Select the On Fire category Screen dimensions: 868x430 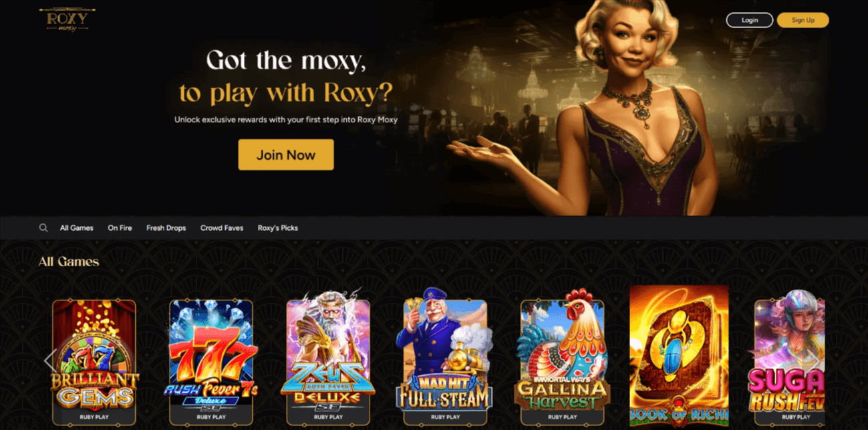click(x=120, y=228)
